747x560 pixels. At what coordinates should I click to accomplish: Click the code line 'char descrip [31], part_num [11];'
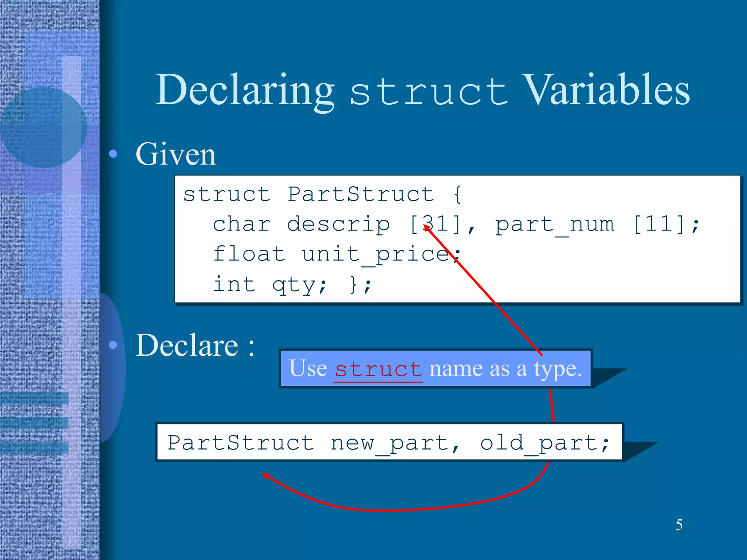pyautogui.click(x=456, y=225)
